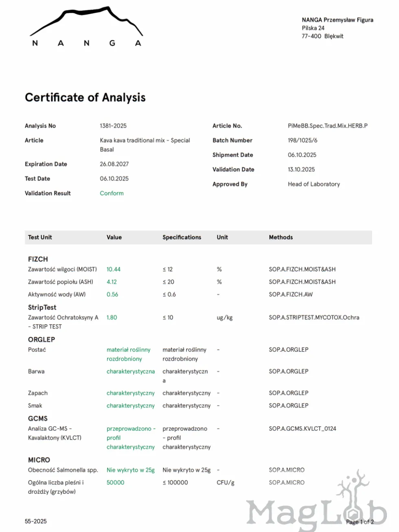This screenshot has width=399, height=532.
Task: Click the row label "Obecność Salmonella spp."
Action: [x=63, y=470]
